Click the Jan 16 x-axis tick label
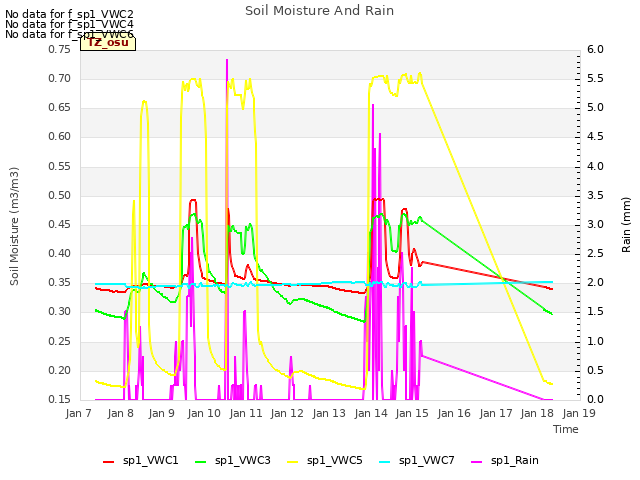Screen dimensions: 640x480 pyautogui.click(x=454, y=413)
